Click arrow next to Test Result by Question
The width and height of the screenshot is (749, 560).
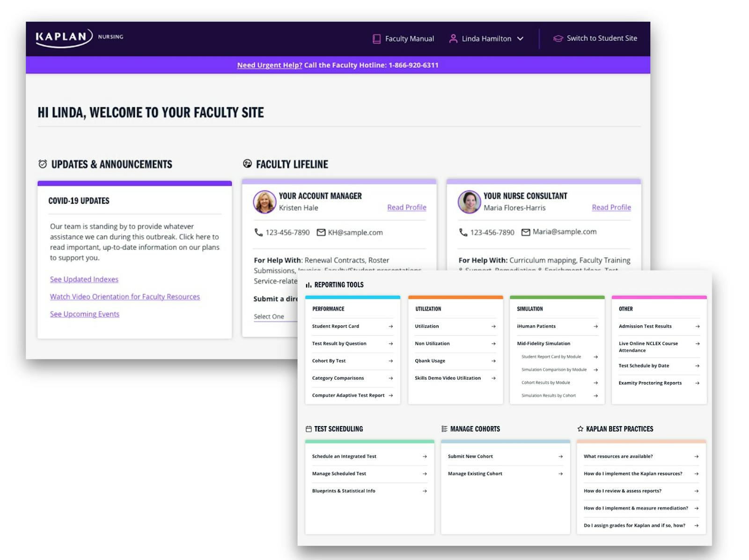[x=390, y=344]
